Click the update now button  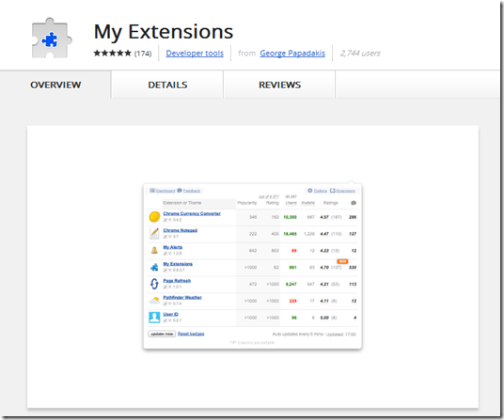coord(162,334)
